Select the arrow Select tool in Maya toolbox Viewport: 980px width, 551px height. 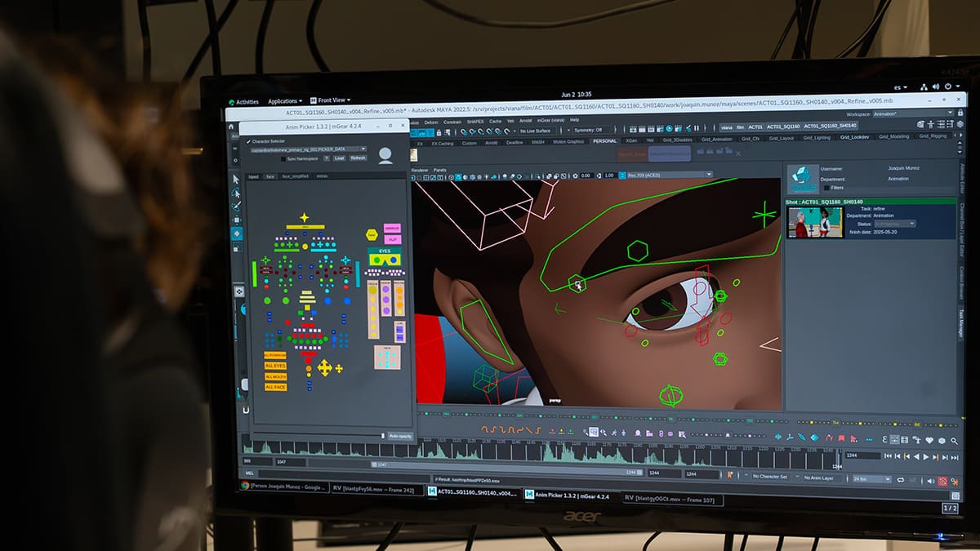tap(236, 179)
